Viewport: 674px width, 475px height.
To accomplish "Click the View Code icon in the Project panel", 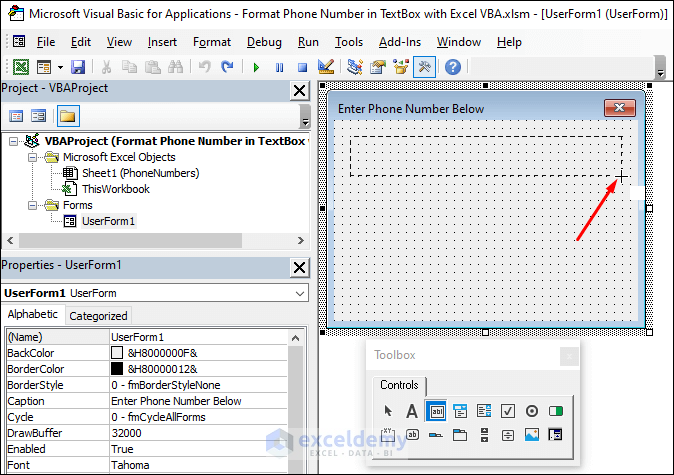I will (16, 116).
